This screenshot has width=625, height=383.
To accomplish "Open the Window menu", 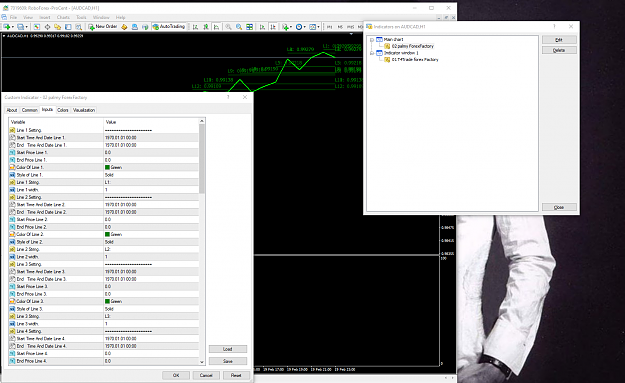I will 101,17.
